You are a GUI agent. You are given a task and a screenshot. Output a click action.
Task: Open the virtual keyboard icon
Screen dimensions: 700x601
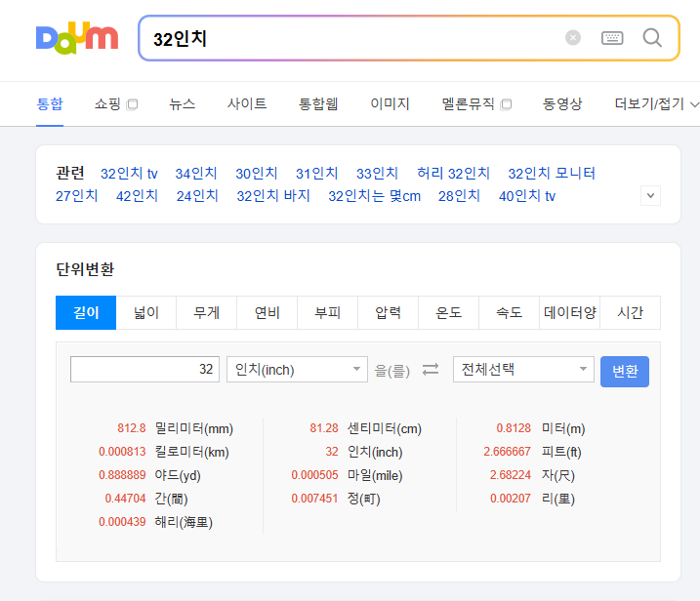pos(612,38)
